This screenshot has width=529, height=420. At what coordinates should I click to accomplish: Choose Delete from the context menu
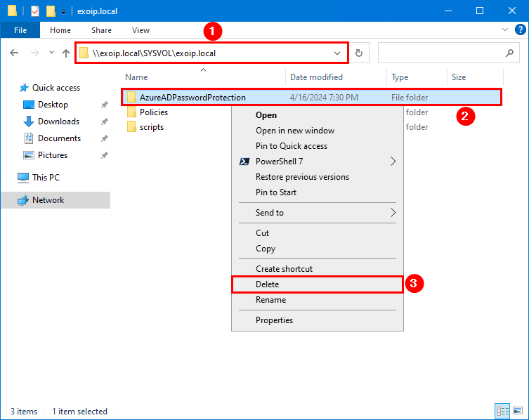267,284
